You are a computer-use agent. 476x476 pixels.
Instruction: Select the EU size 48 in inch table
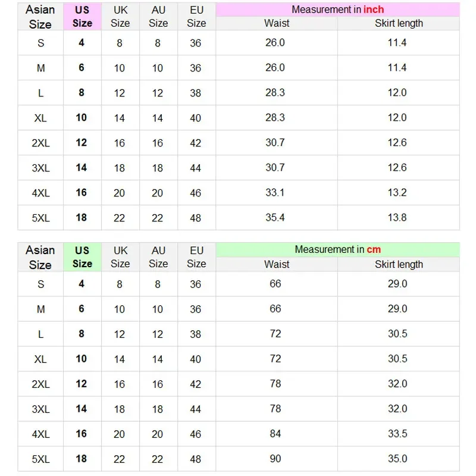point(196,218)
